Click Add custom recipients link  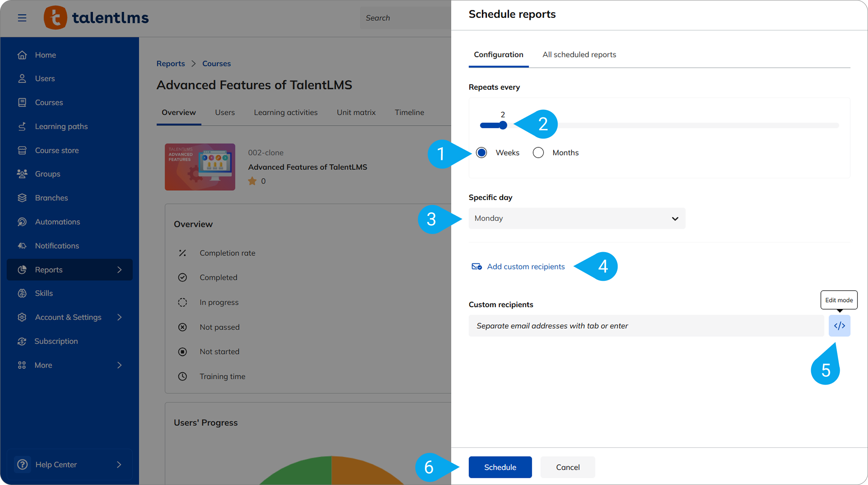coord(525,266)
